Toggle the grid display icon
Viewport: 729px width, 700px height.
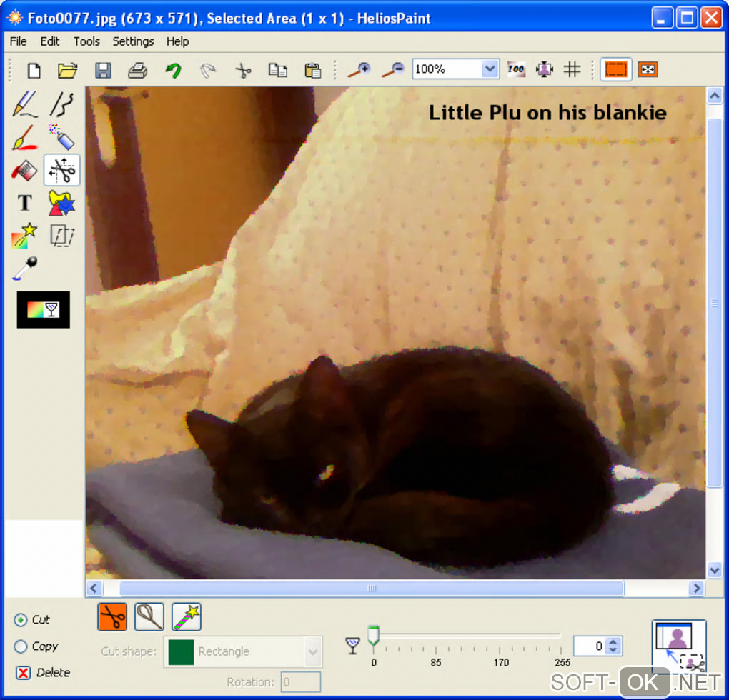pos(572,69)
